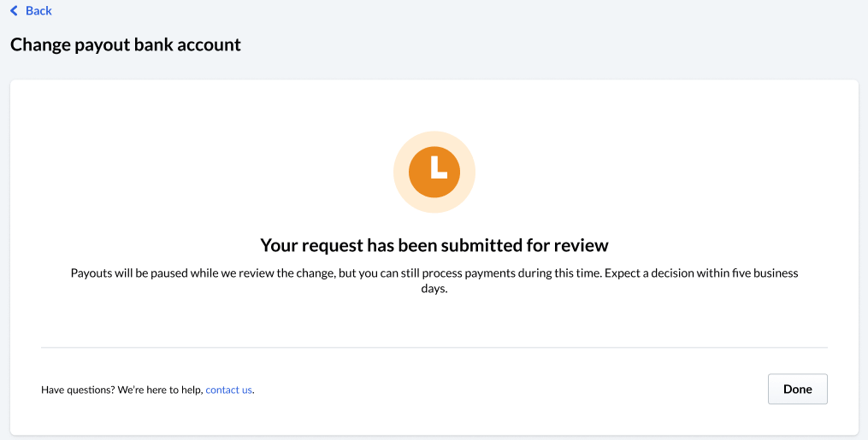Click the request submitted for review heading
The height and width of the screenshot is (440, 868).
coord(434,245)
